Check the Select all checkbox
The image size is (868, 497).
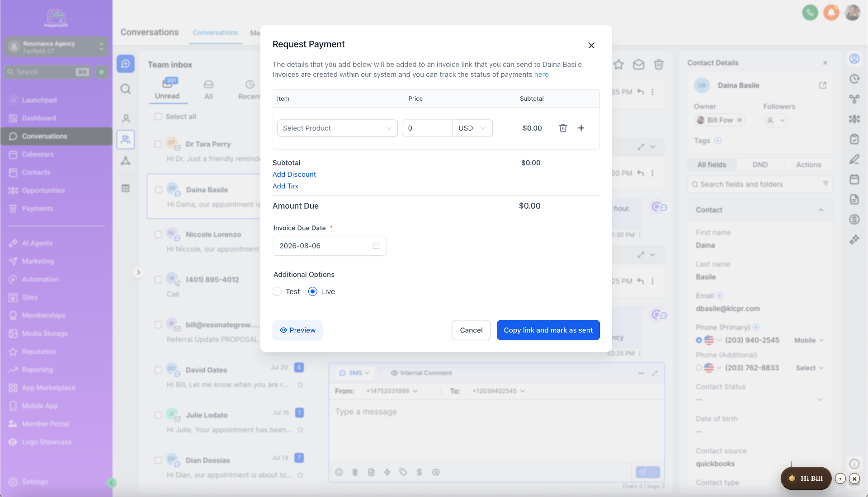(158, 117)
